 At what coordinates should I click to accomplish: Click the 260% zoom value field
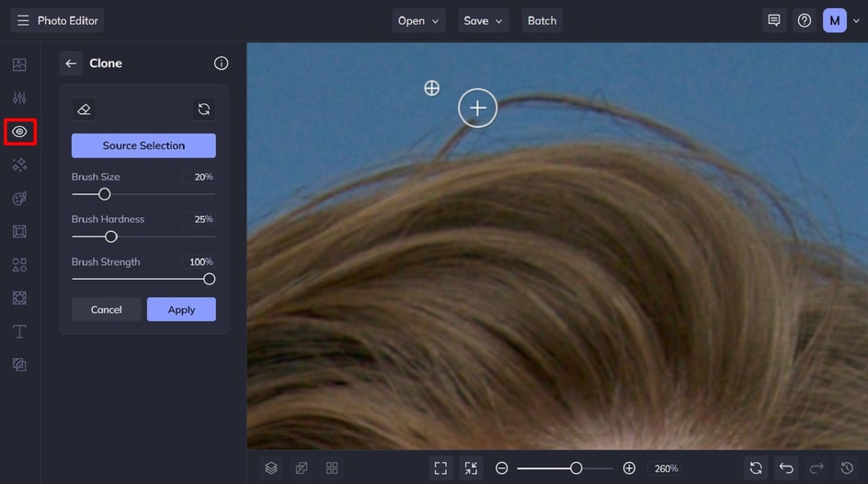coord(666,468)
